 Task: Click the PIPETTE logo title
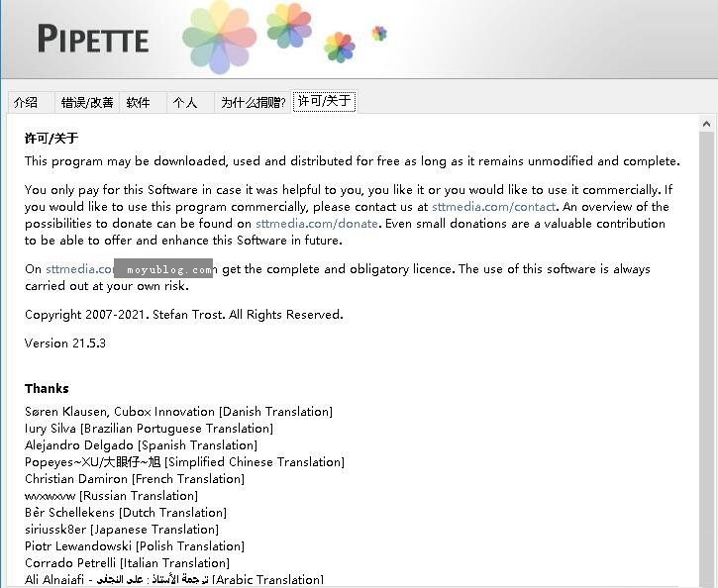[x=93, y=40]
